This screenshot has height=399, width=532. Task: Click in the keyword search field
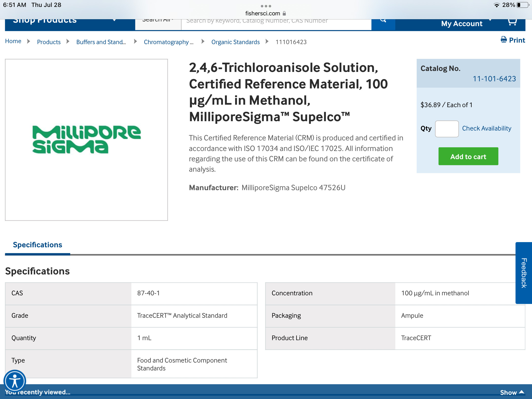tap(276, 24)
